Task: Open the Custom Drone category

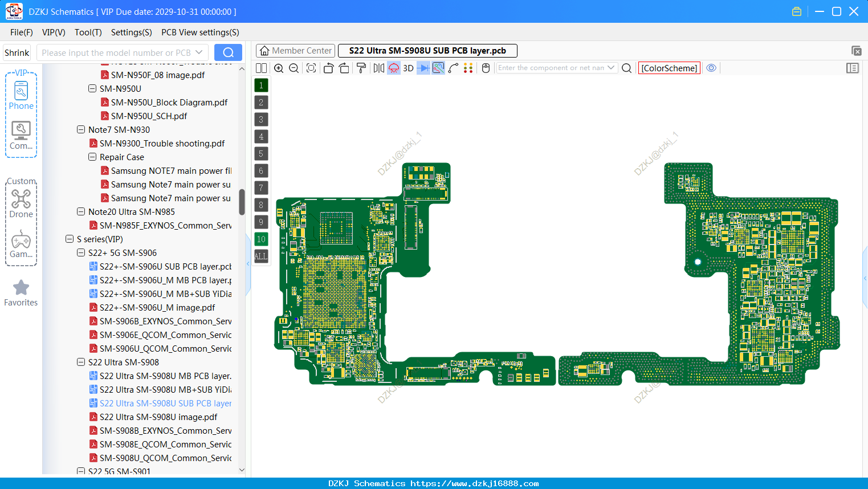Action: pyautogui.click(x=21, y=203)
